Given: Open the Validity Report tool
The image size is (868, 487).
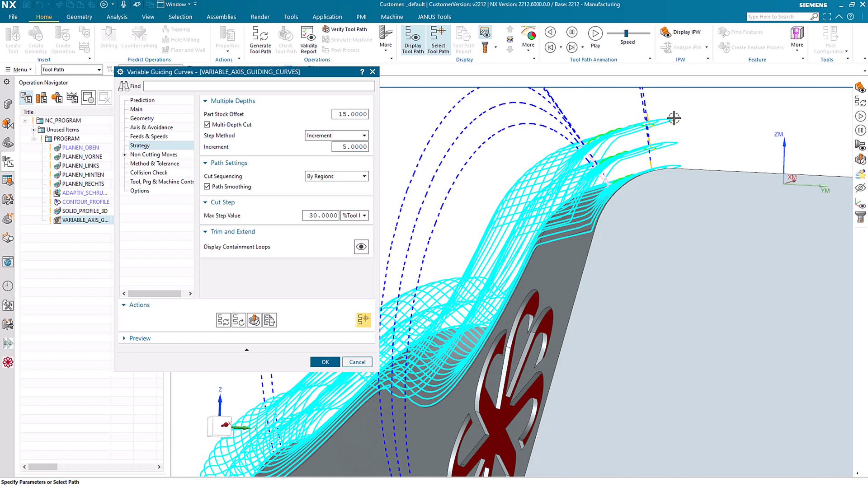Looking at the screenshot, I should (308, 40).
